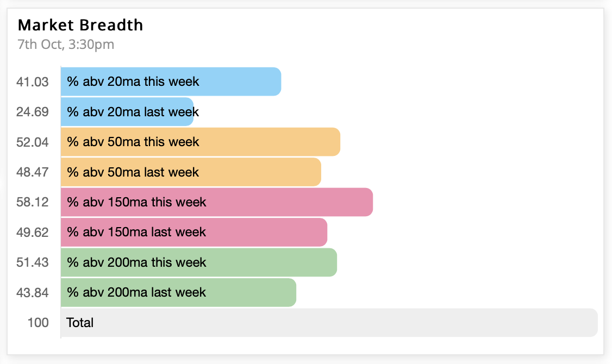This screenshot has width=612, height=364.
Task: Click the 43.84 value label
Action: tap(33, 293)
